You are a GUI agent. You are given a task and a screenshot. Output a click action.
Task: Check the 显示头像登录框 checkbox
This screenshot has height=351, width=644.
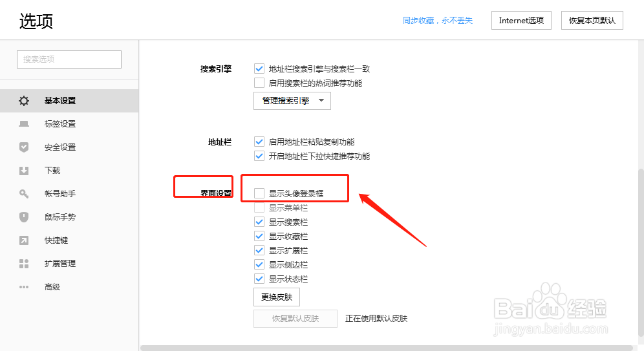(259, 193)
